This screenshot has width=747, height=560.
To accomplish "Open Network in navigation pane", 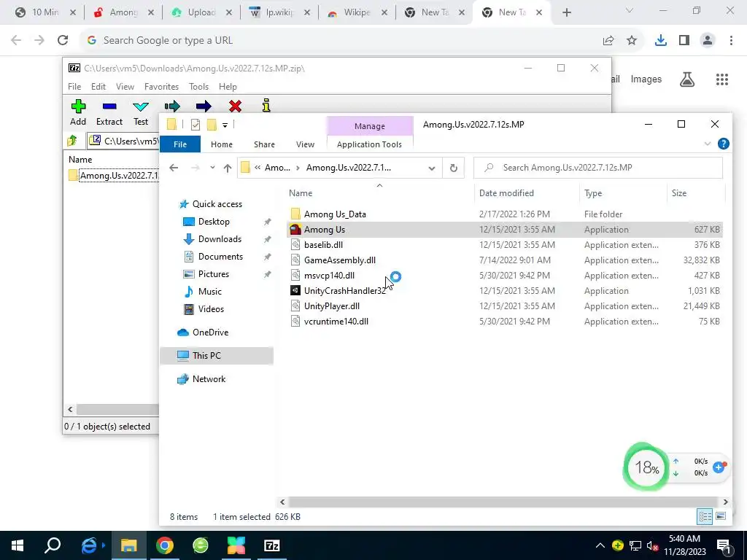I will [209, 379].
